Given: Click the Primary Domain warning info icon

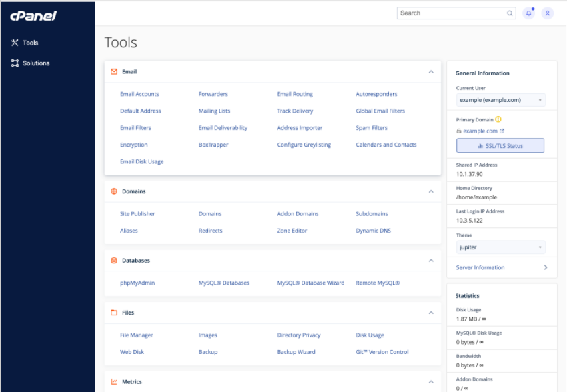Looking at the screenshot, I should point(498,119).
